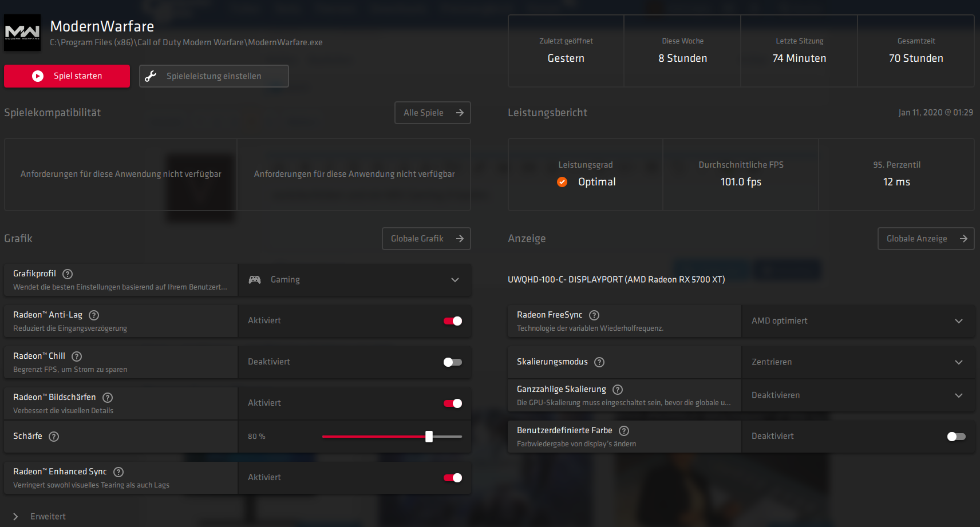Go to Globale Anzeige settings
The width and height of the screenshot is (980, 527).
tap(926, 239)
